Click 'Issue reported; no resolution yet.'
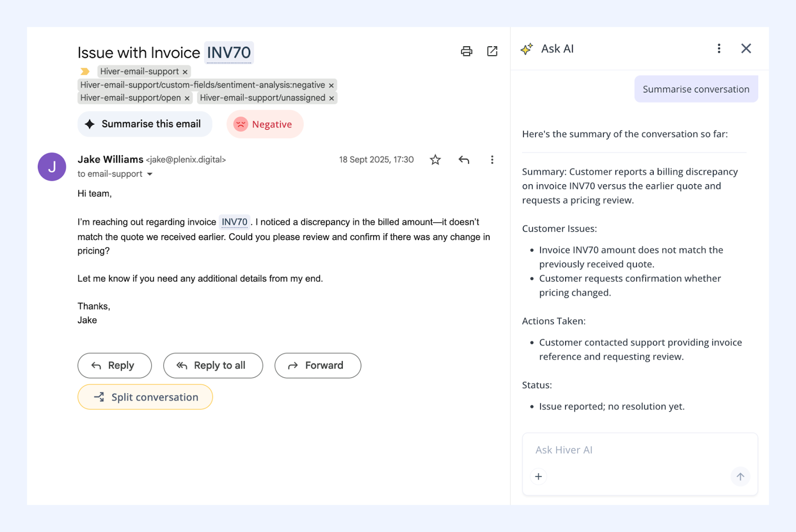Image resolution: width=796 pixels, height=532 pixels. pos(612,407)
